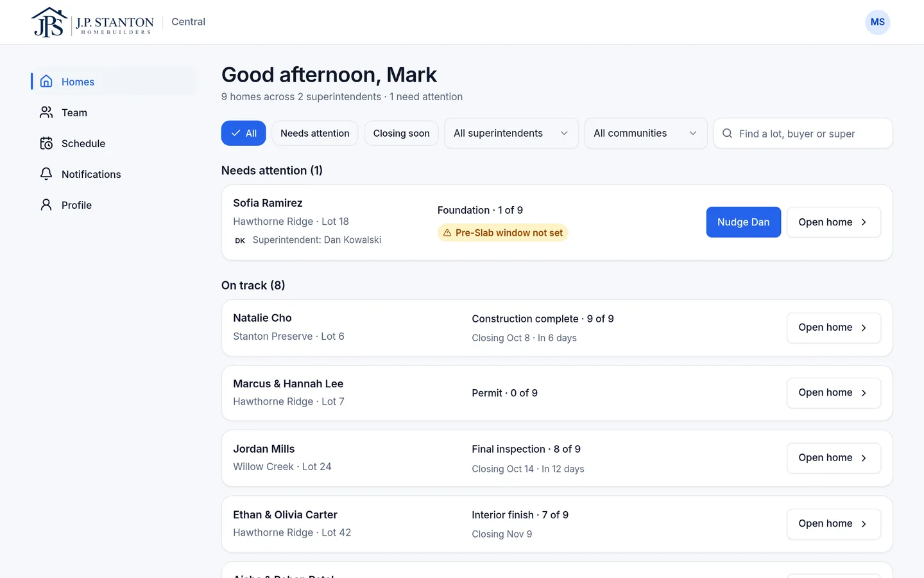
Task: Focus the Find a lot, buyer or super field
Action: coord(803,133)
